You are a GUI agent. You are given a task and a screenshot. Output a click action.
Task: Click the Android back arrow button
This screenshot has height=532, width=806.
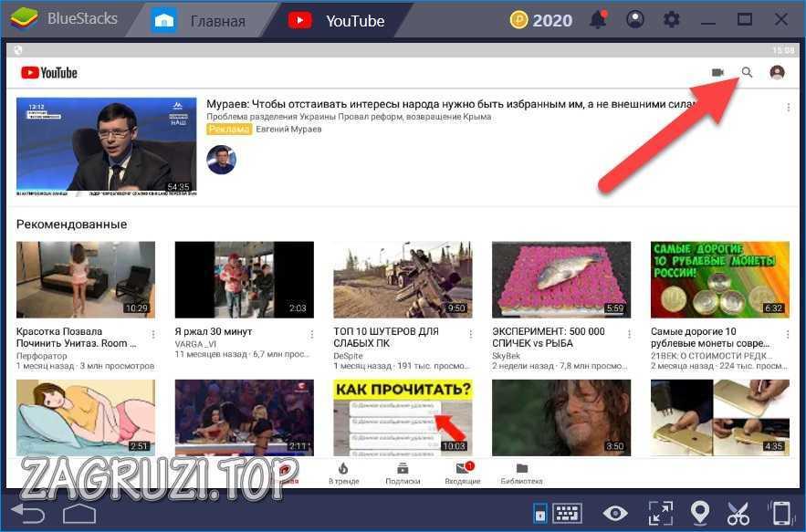(x=28, y=513)
